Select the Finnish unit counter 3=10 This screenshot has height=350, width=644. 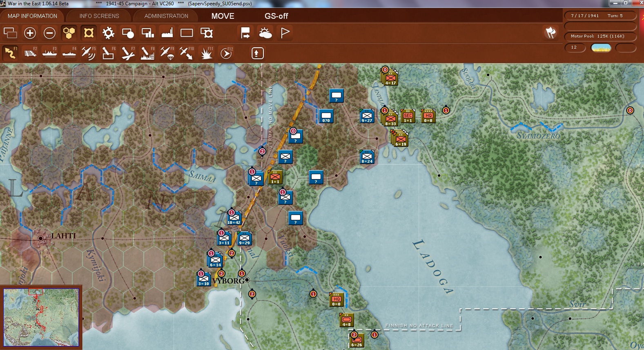pyautogui.click(x=204, y=279)
